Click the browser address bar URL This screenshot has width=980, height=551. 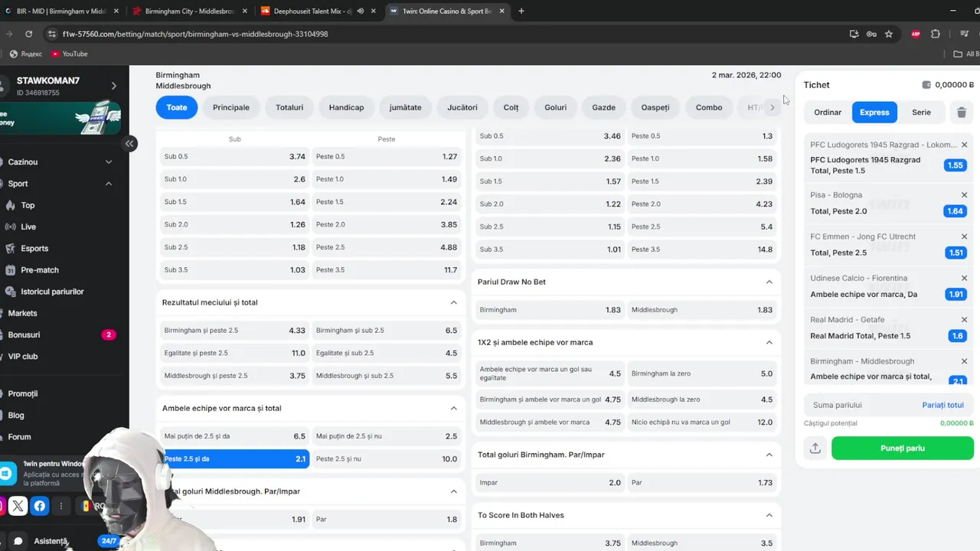click(x=195, y=34)
